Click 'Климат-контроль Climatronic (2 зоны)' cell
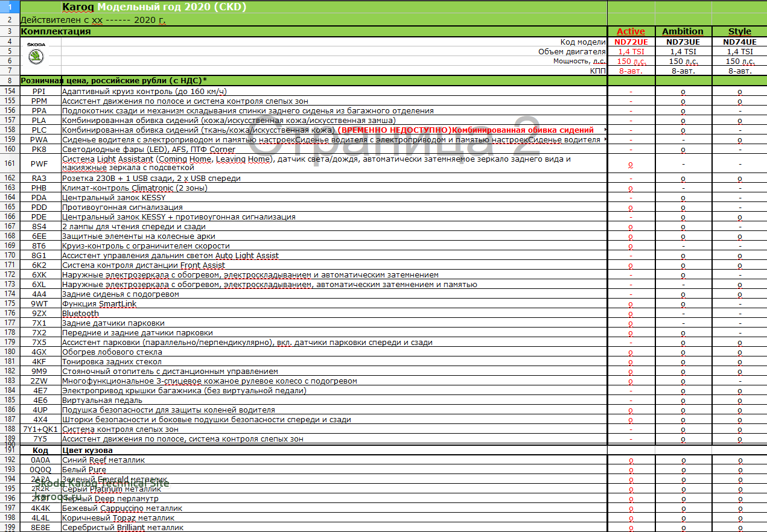Viewport: 767px width, 532px height. 334,188
